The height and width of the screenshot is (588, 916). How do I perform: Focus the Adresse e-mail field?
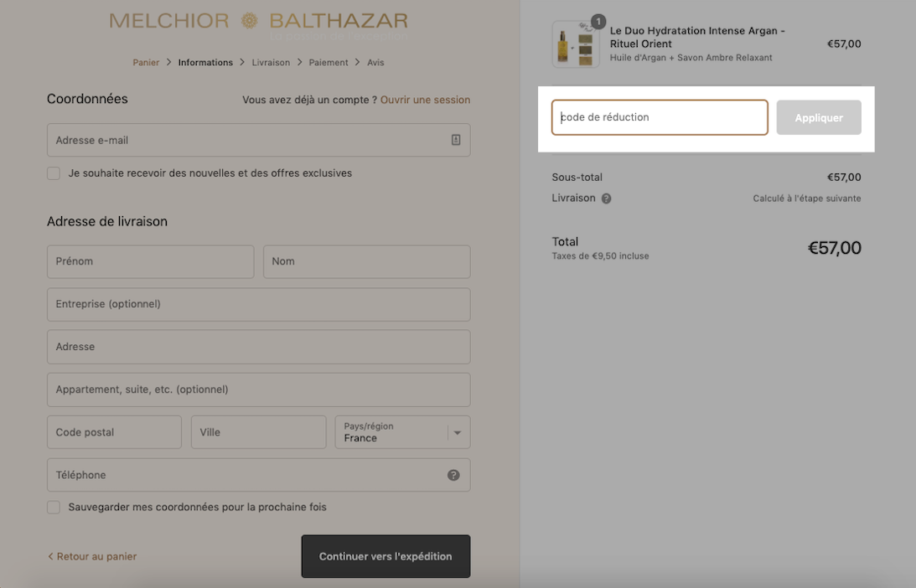coord(259,140)
